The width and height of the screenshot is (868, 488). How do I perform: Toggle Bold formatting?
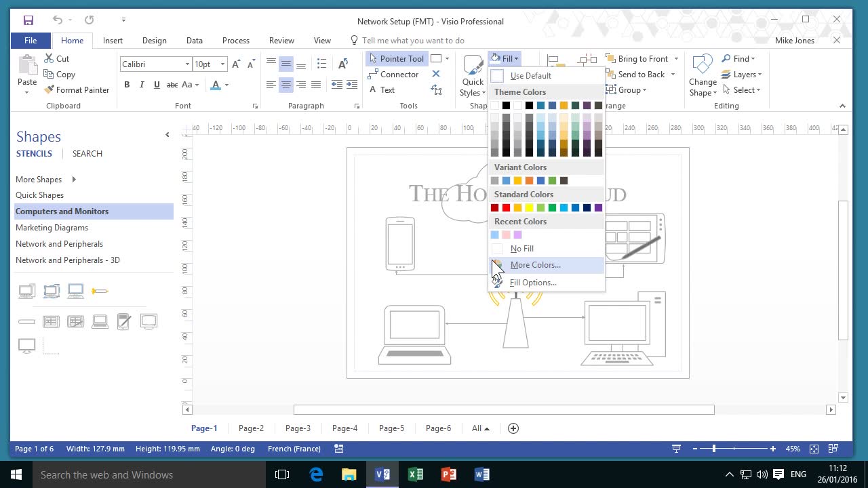point(127,85)
